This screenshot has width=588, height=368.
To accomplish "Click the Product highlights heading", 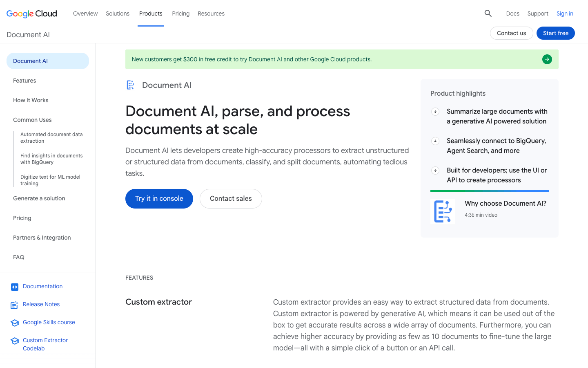I will (x=458, y=93).
